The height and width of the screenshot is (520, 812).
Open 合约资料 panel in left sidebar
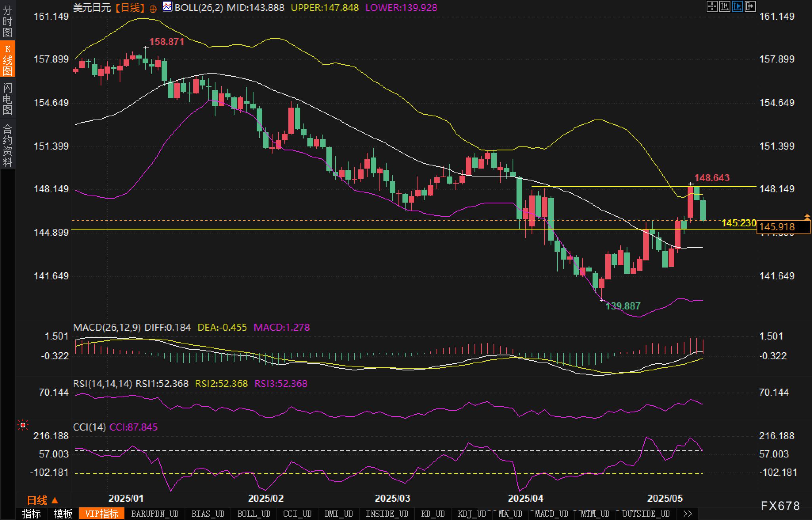8,145
